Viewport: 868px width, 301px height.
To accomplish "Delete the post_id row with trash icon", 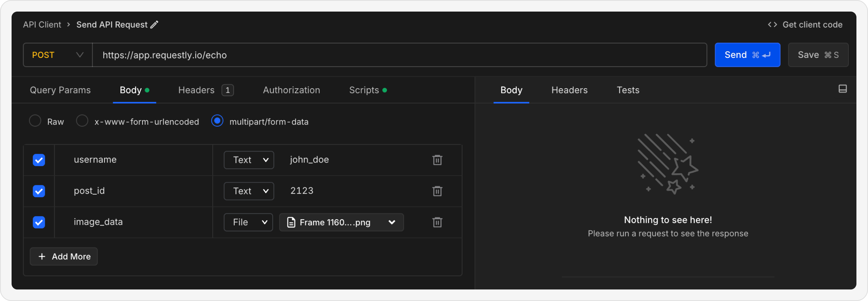I will pos(437,191).
